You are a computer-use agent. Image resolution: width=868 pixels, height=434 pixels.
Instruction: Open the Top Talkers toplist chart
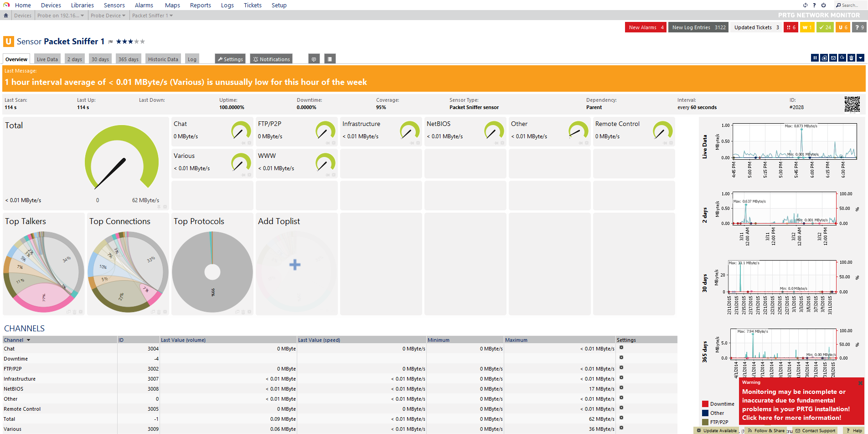(x=44, y=272)
